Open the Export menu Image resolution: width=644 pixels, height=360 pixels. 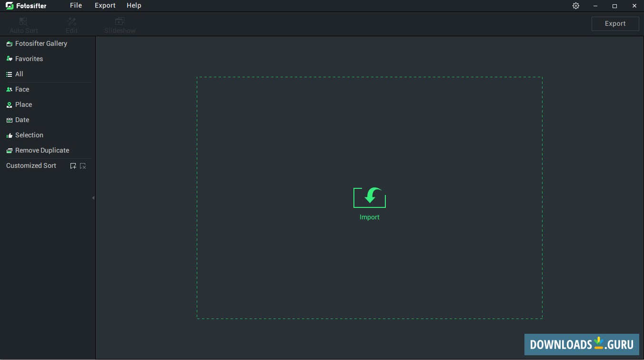tap(105, 5)
